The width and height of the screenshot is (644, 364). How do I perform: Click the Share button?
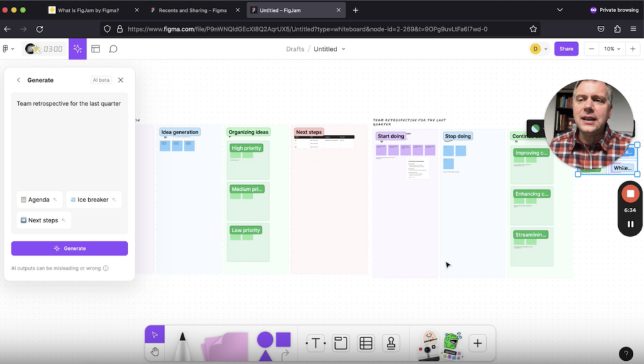[566, 48]
